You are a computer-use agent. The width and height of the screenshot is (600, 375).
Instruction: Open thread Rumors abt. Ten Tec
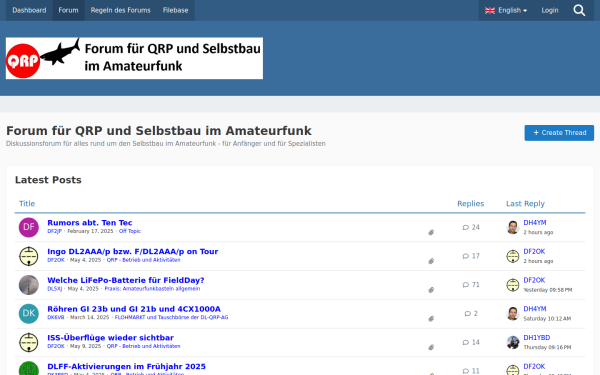tap(90, 223)
